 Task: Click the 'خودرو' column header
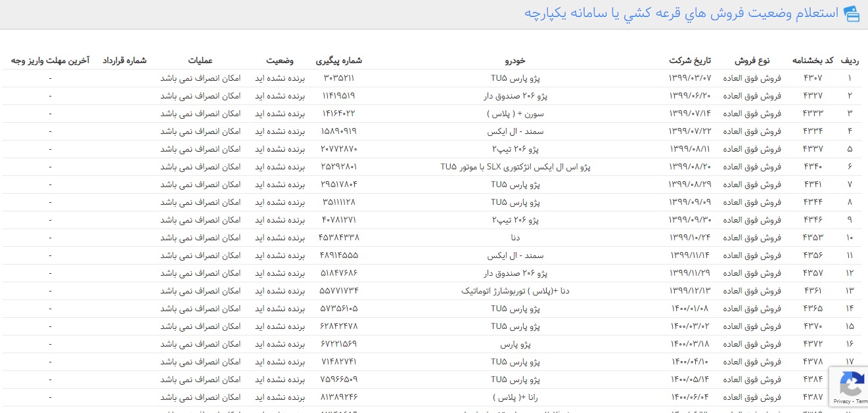(x=515, y=60)
